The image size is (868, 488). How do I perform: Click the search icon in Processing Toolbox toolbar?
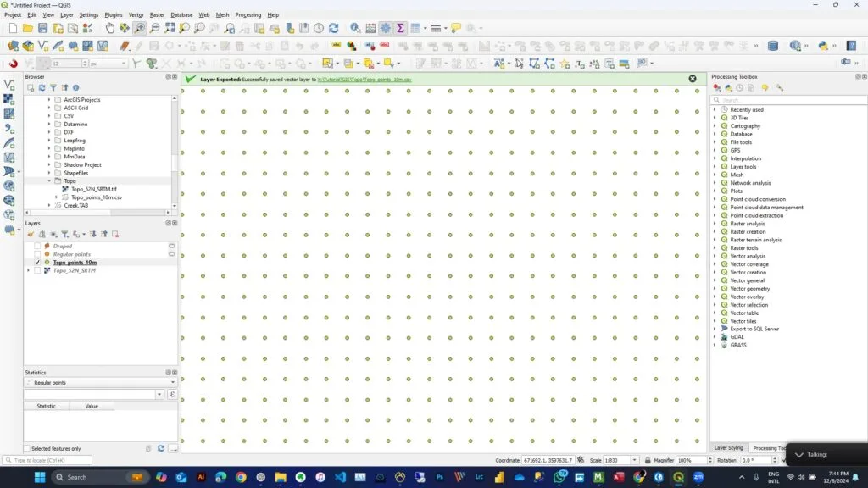click(716, 99)
